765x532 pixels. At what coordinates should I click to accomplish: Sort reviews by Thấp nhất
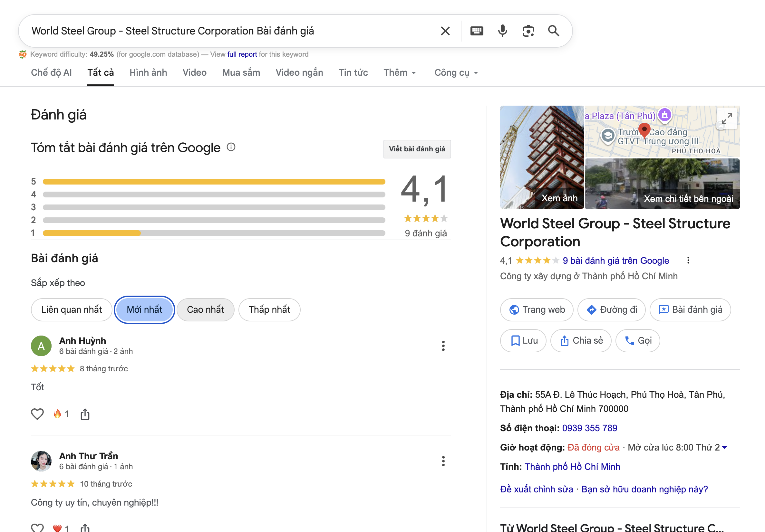(269, 309)
